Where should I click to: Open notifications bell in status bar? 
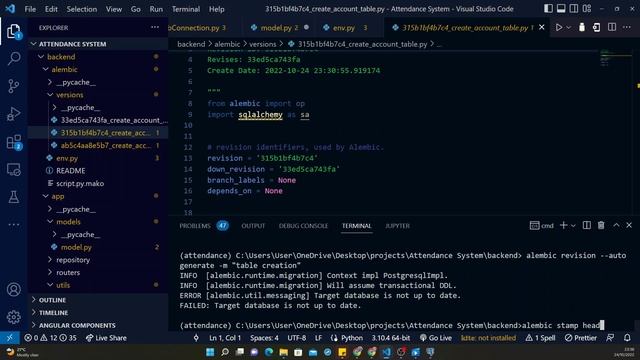pyautogui.click(x=627, y=338)
